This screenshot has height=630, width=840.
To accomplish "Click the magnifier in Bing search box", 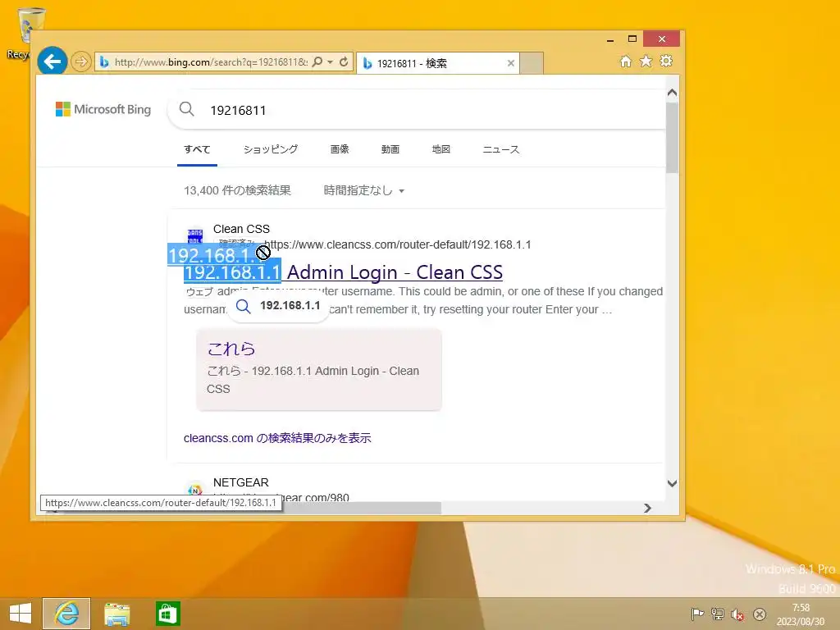I will point(186,109).
